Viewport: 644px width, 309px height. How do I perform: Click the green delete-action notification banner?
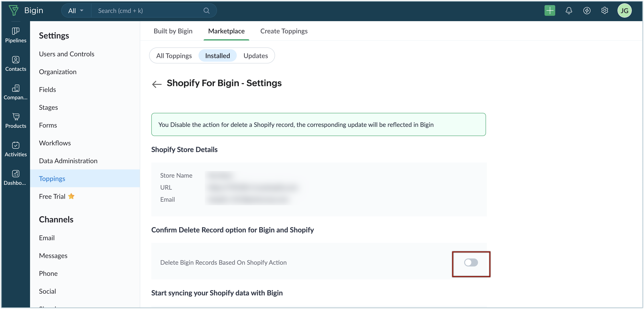[318, 125]
